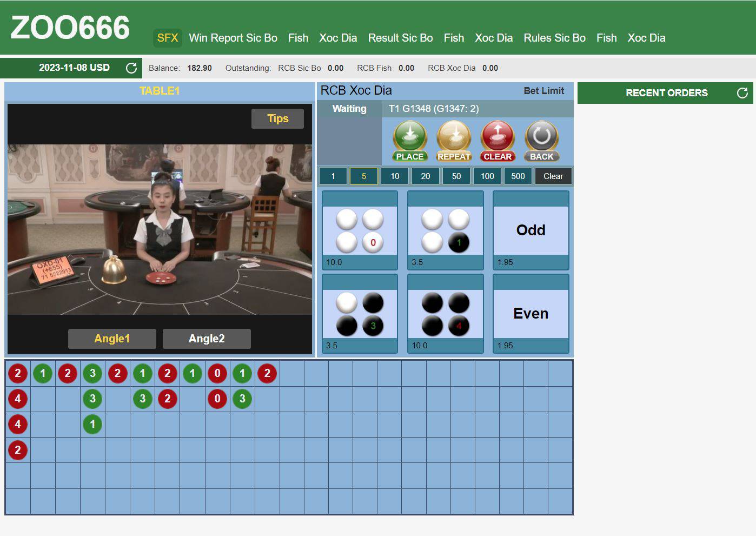Bet on one white three black tile

(360, 314)
